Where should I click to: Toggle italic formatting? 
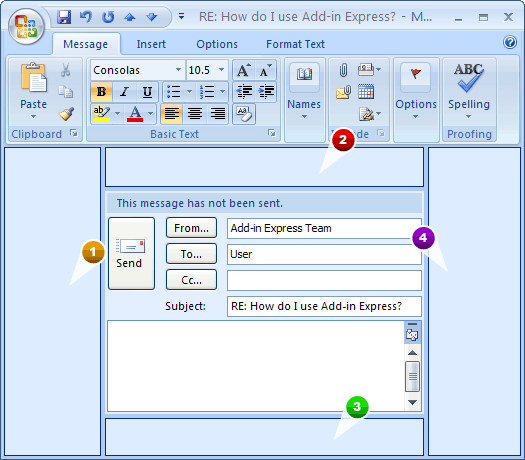pos(125,92)
